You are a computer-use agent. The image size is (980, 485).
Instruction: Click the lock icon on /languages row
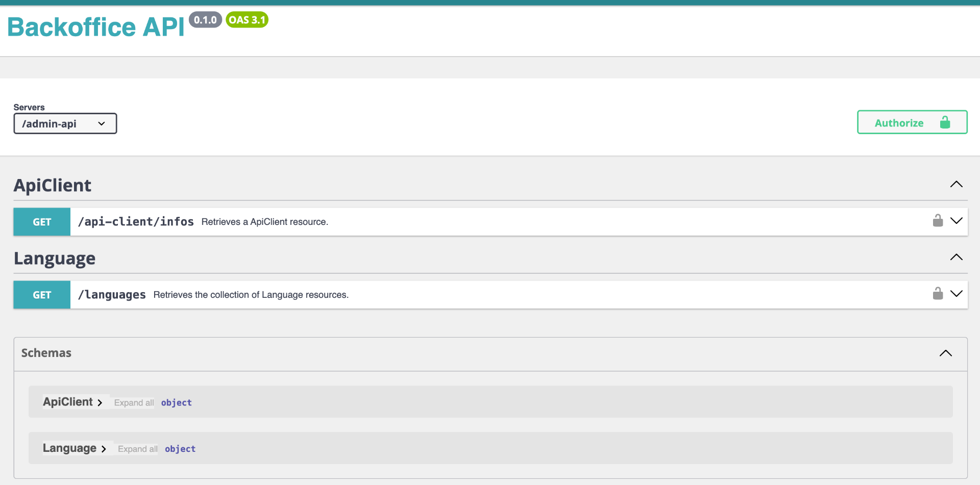point(938,293)
